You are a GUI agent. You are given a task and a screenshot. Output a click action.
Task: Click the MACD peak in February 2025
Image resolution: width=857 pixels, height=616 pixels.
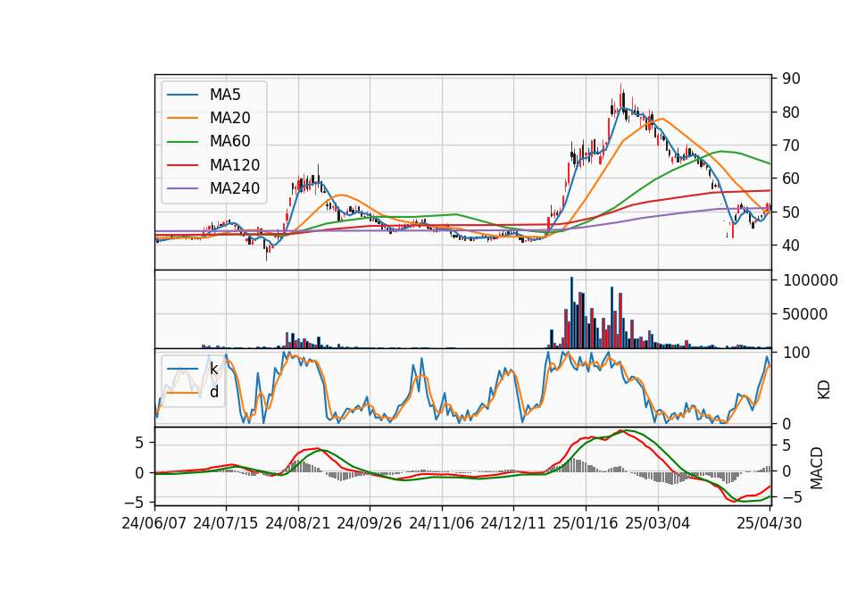pyautogui.click(x=623, y=431)
